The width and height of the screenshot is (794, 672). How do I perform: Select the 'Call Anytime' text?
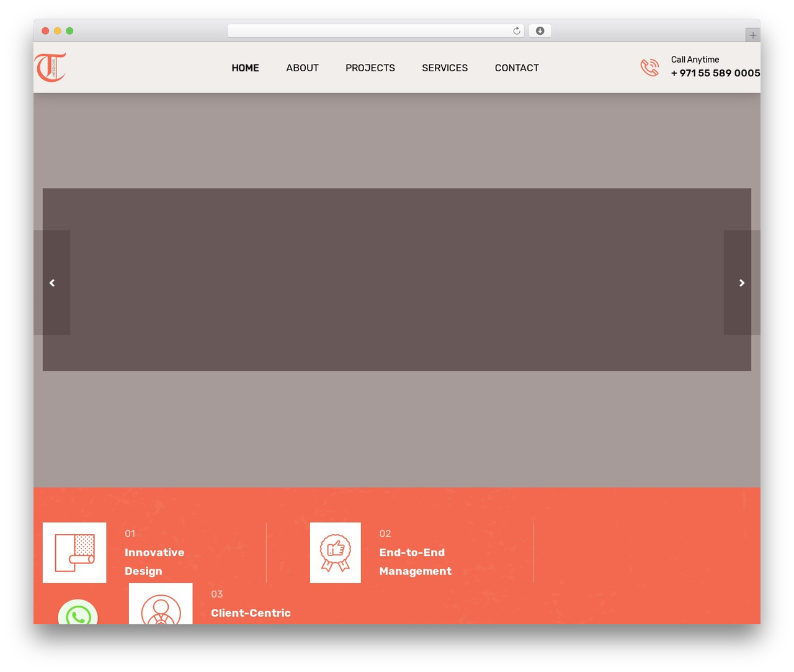(695, 60)
